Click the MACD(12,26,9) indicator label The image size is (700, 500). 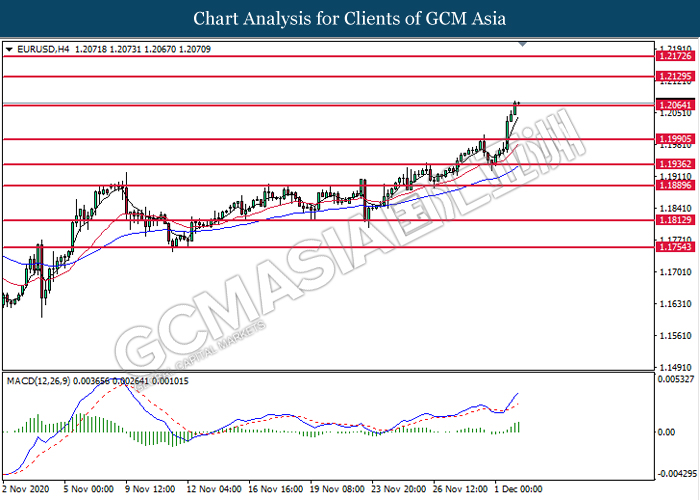tap(38, 381)
